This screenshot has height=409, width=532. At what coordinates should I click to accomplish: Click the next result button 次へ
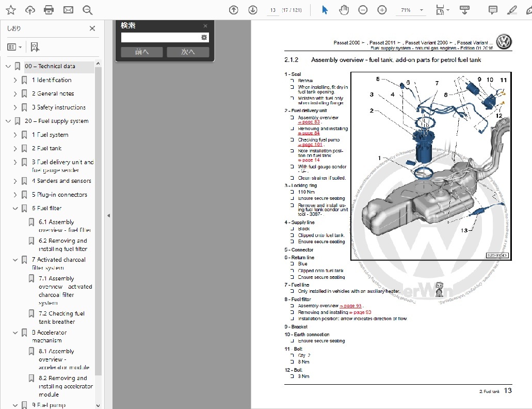pos(188,52)
